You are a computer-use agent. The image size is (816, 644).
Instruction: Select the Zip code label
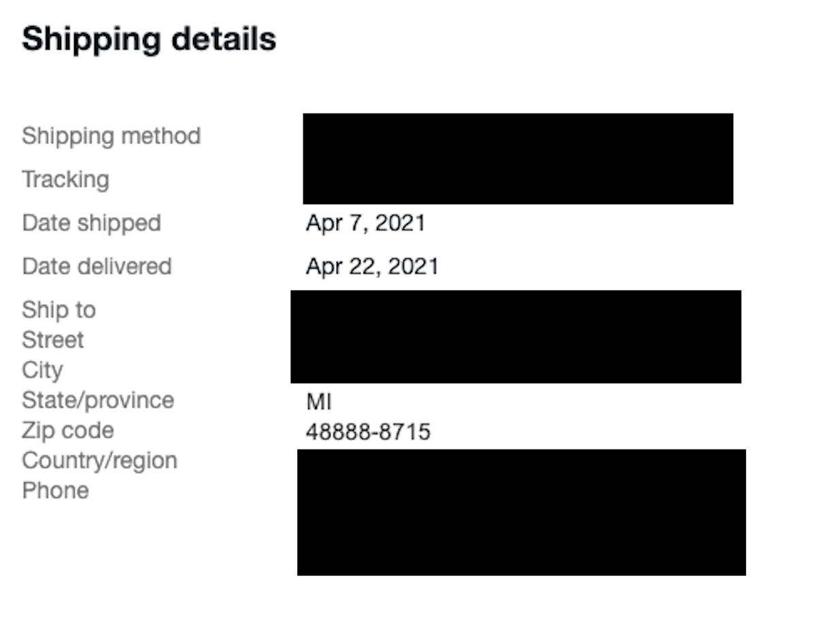pyautogui.click(x=68, y=430)
